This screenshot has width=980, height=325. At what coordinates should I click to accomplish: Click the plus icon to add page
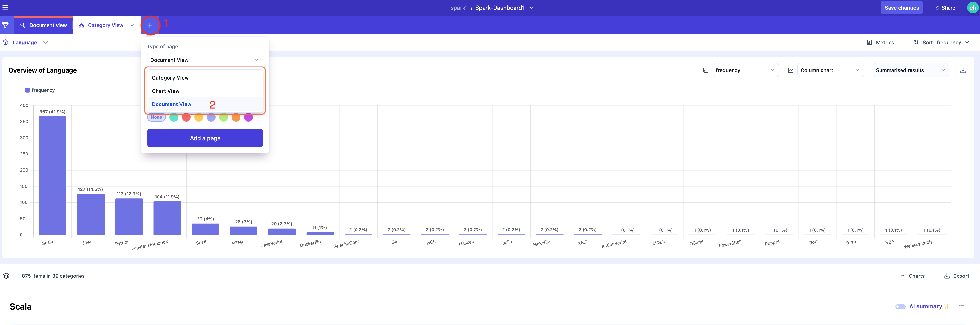pos(150,25)
